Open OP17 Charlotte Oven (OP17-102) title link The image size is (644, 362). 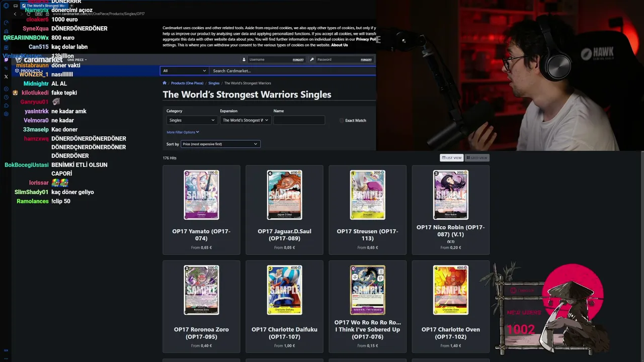pyautogui.click(x=450, y=333)
